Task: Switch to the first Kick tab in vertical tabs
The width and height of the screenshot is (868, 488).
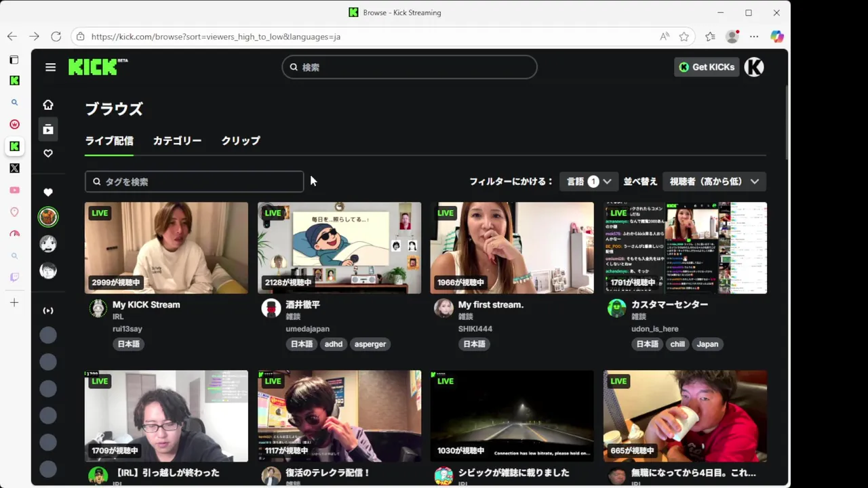Action: [x=14, y=81]
